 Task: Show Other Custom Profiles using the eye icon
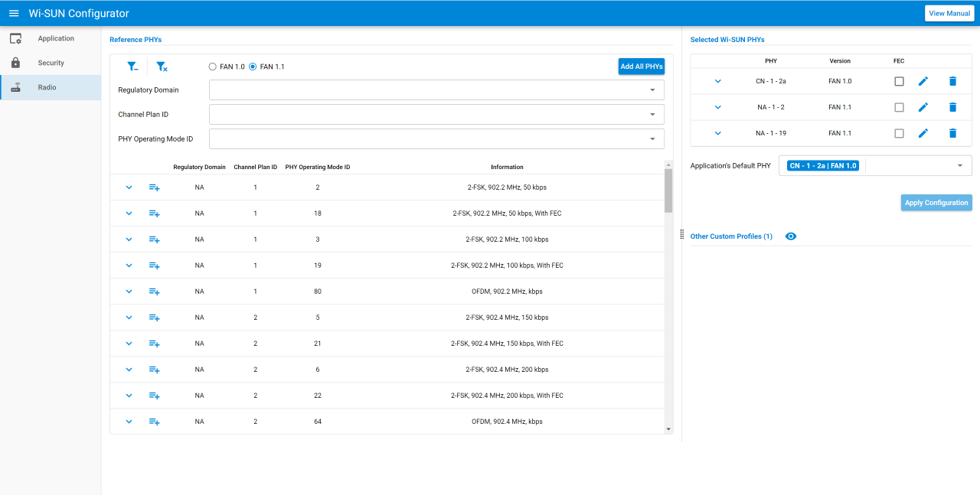click(790, 236)
